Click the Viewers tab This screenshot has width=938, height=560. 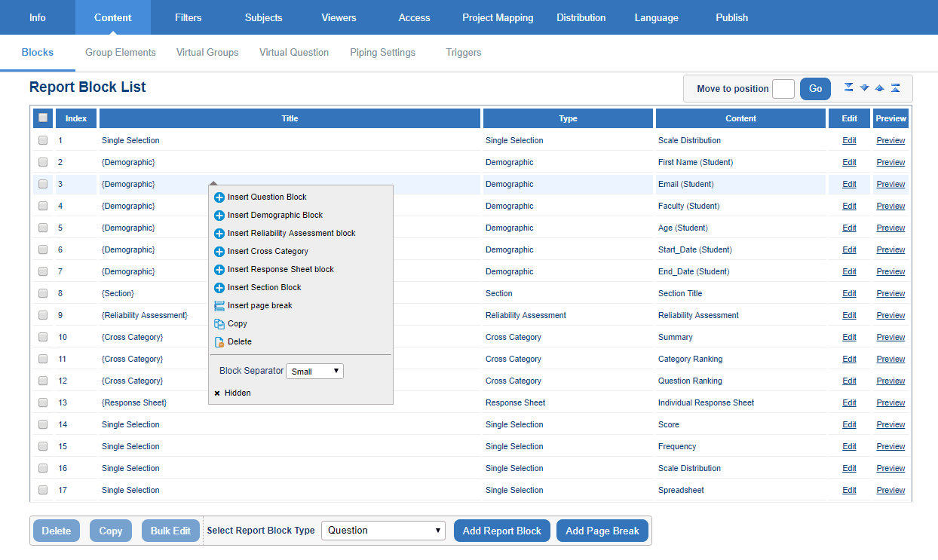339,17
